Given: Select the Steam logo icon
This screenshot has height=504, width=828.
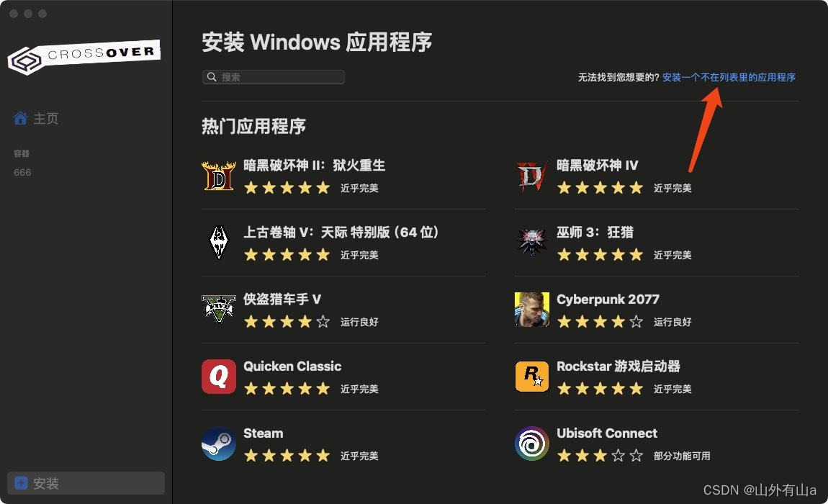Looking at the screenshot, I should tap(219, 444).
